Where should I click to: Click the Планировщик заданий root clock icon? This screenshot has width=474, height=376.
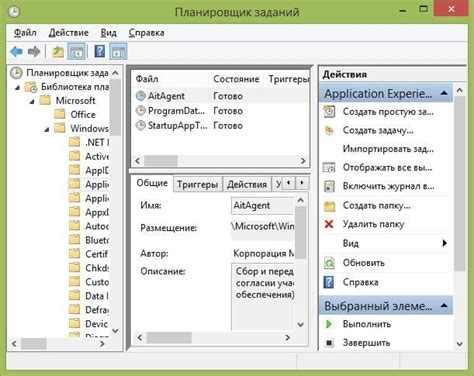16,73
